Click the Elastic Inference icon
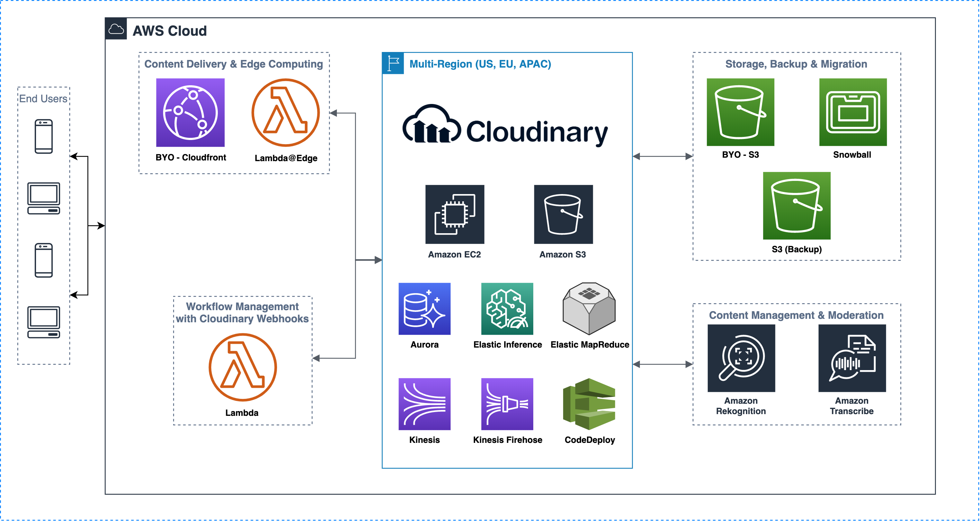 coord(507,309)
